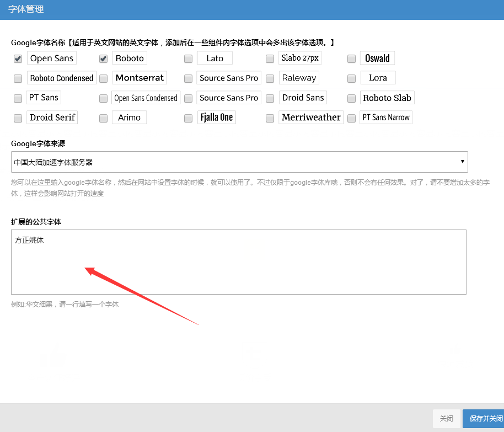This screenshot has width=504, height=432.
Task: Check the Droid Serif checkbox
Action: [18, 118]
